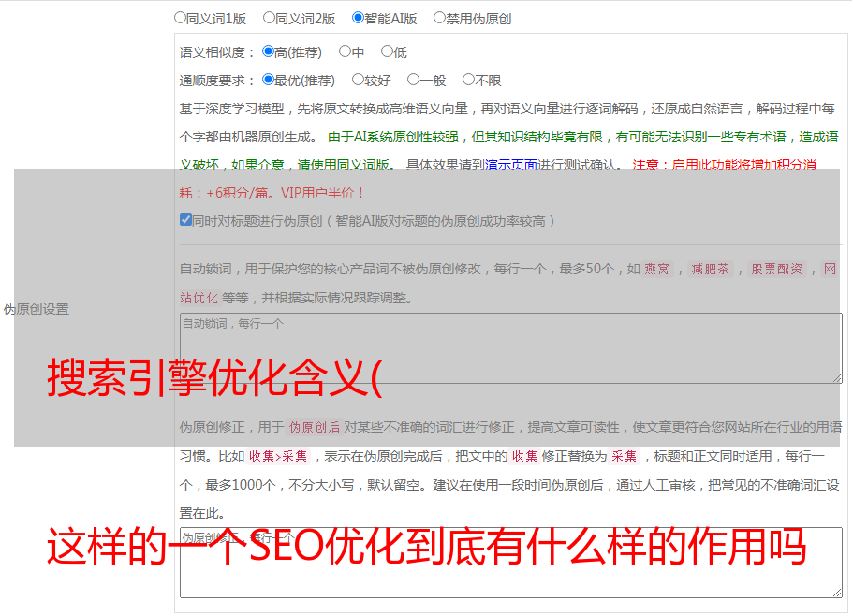Click into the 自动锁词 text area

(511, 348)
